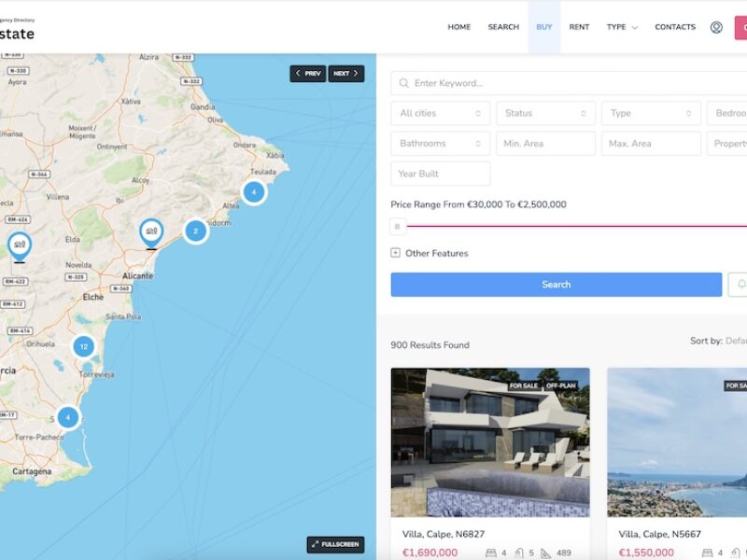Click the map cluster marker showing 2
Image resolution: width=747 pixels, height=560 pixels.
pos(195,231)
